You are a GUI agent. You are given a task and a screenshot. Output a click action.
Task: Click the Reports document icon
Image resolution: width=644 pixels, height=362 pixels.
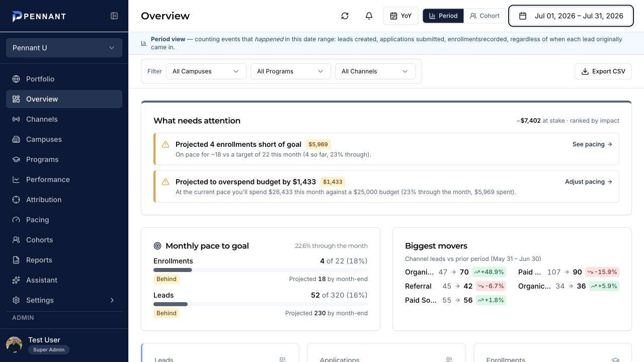click(x=16, y=260)
